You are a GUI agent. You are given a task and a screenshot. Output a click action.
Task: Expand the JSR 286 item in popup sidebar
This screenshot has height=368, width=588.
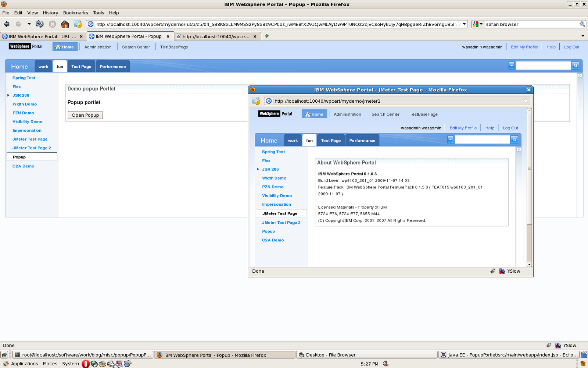(x=258, y=169)
